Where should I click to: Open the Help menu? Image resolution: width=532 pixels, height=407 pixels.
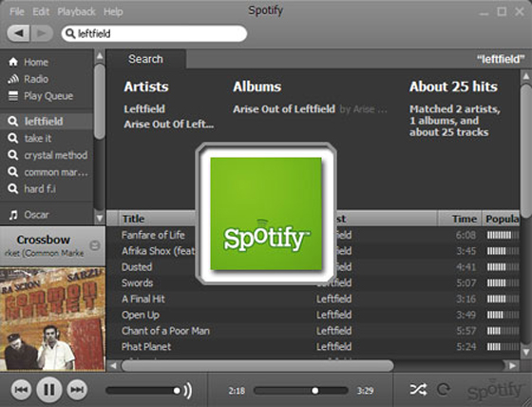113,12
